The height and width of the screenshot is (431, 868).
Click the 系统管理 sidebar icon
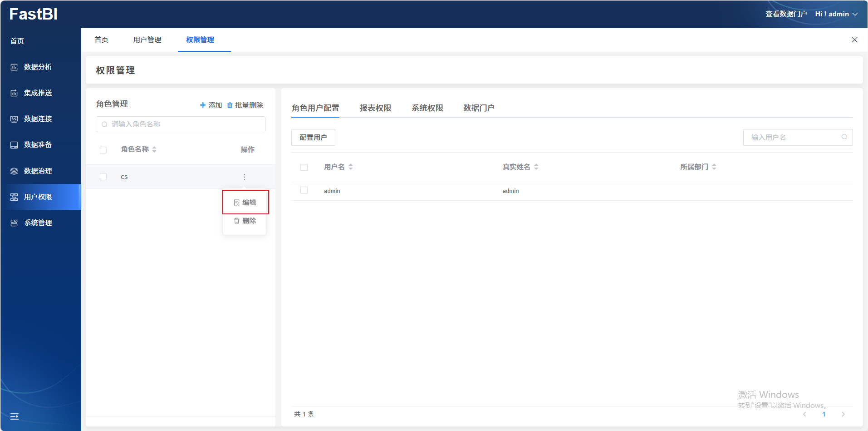(14, 223)
